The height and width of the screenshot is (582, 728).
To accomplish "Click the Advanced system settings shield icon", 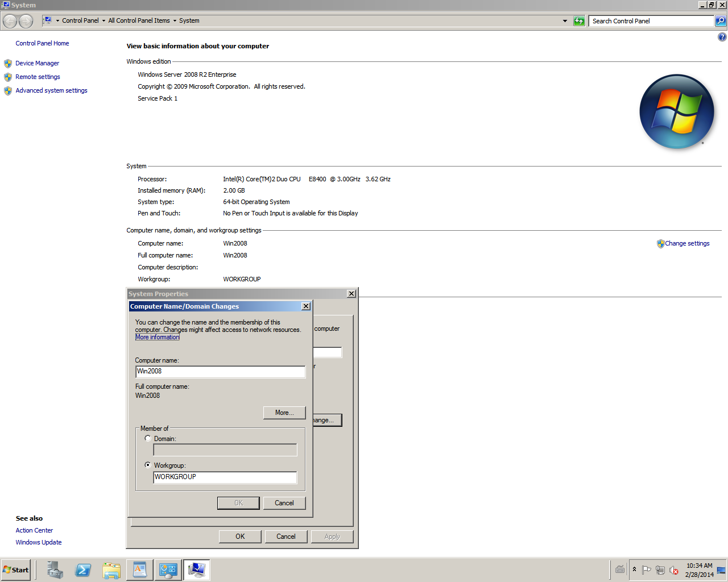I will (x=8, y=91).
